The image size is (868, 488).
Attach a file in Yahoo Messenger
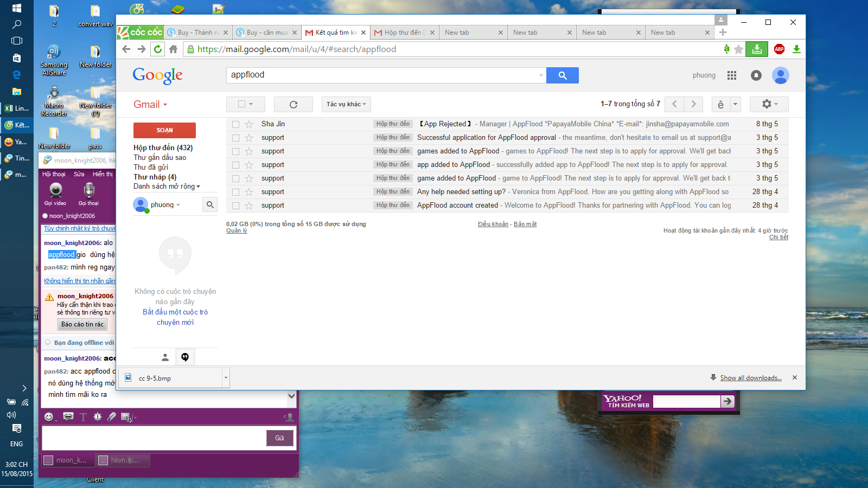pyautogui.click(x=112, y=416)
